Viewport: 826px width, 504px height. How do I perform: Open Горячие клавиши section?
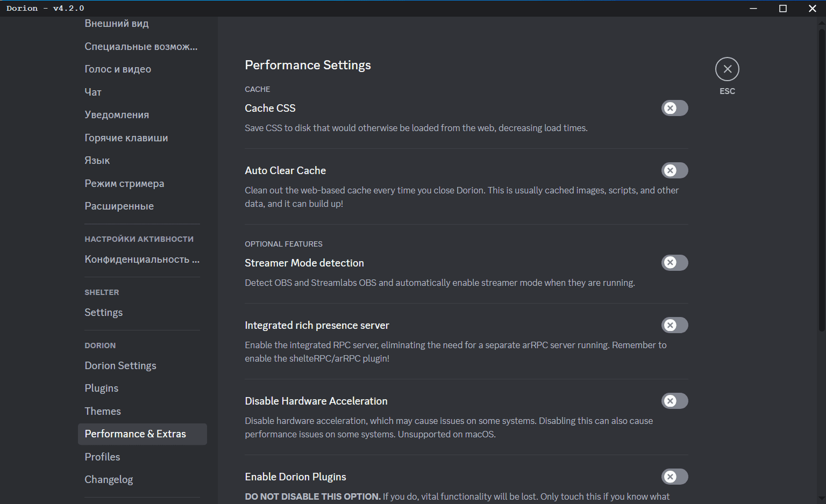[x=126, y=138]
